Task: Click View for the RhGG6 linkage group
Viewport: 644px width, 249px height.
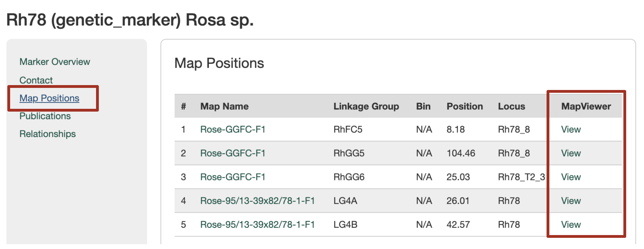Action: [x=571, y=177]
